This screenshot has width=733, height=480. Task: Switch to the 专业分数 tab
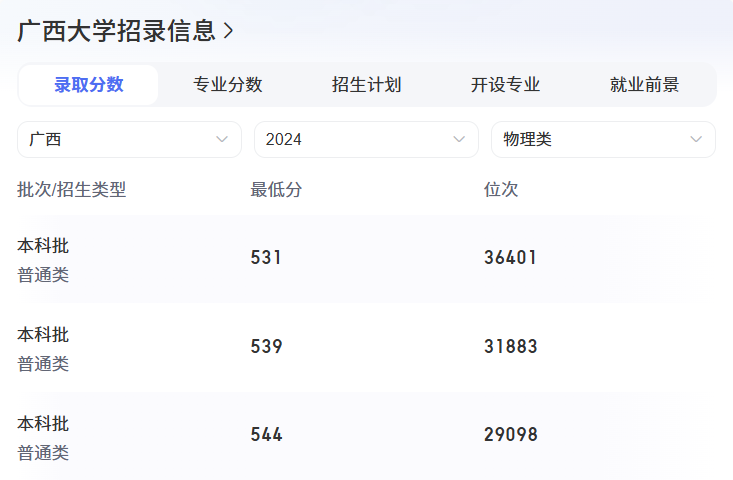(x=228, y=85)
